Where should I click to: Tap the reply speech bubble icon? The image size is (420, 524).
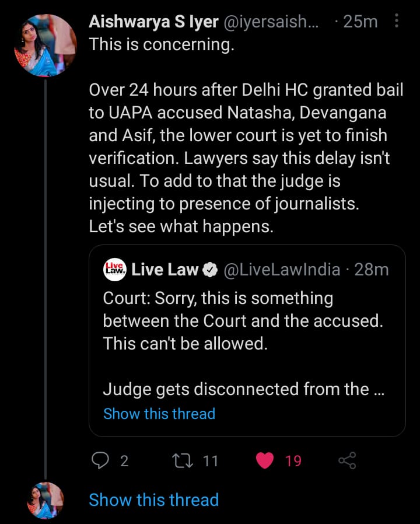(100, 461)
